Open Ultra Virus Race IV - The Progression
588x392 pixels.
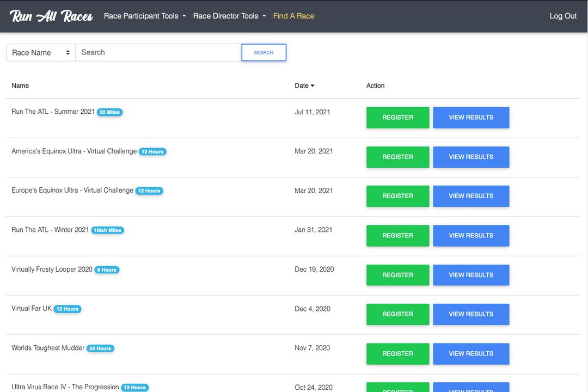click(65, 387)
